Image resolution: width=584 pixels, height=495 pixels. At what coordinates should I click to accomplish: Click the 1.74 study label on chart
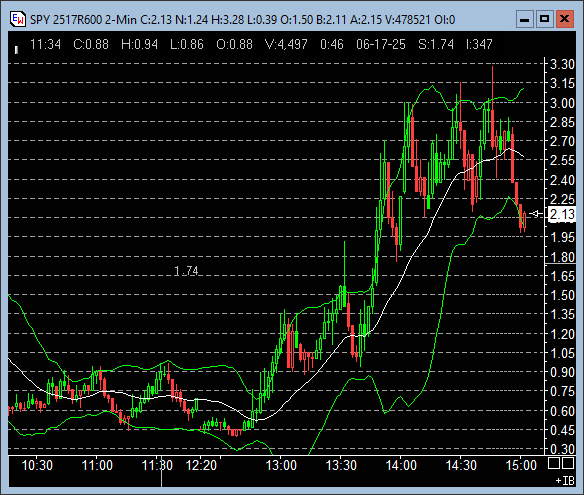pos(186,270)
